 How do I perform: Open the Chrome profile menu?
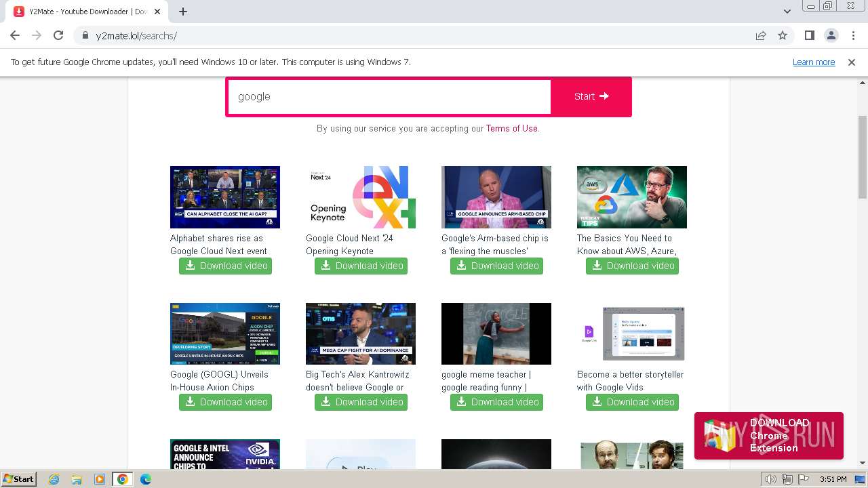[831, 35]
